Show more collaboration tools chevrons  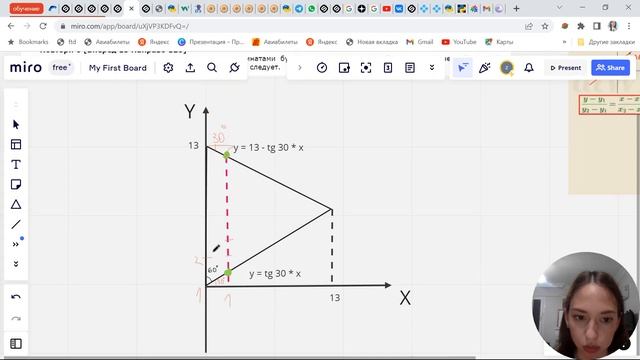click(432, 68)
